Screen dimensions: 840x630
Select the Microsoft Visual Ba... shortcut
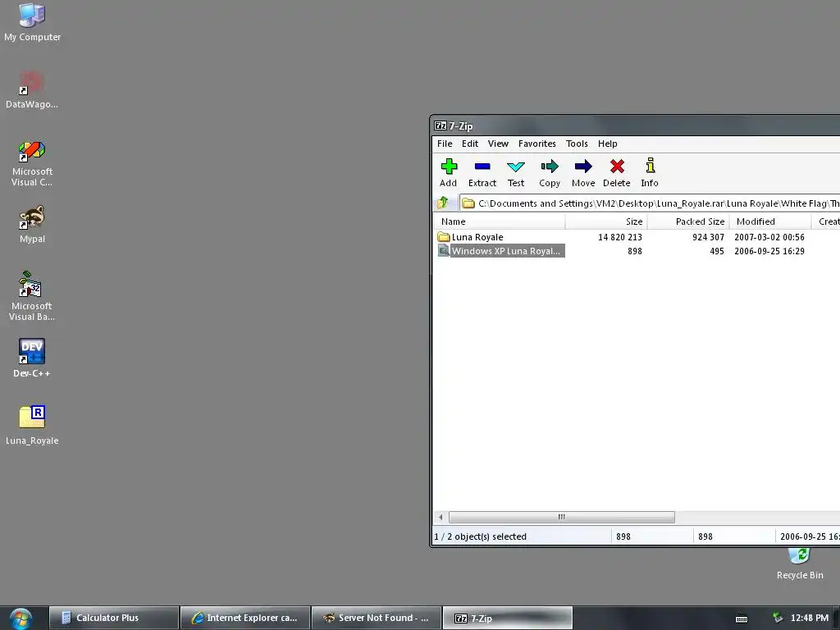pos(32,295)
